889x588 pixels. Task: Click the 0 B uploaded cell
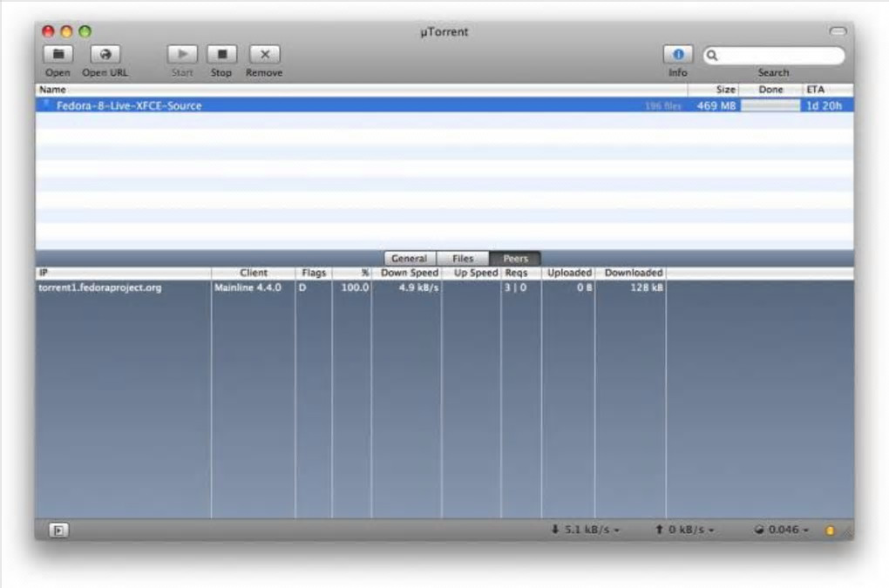click(585, 287)
